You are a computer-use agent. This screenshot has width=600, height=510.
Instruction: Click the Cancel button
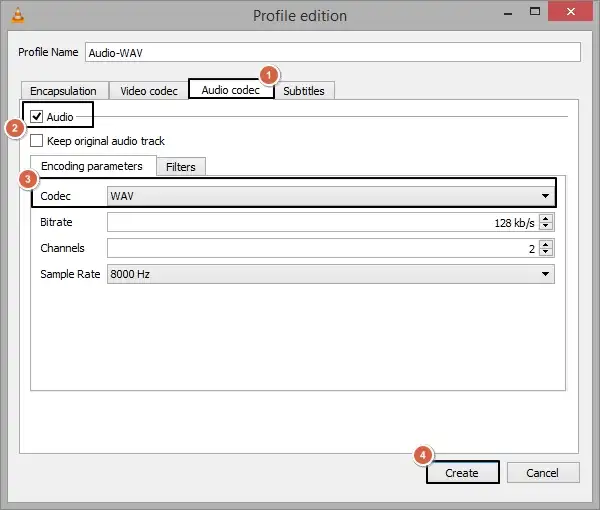543,473
